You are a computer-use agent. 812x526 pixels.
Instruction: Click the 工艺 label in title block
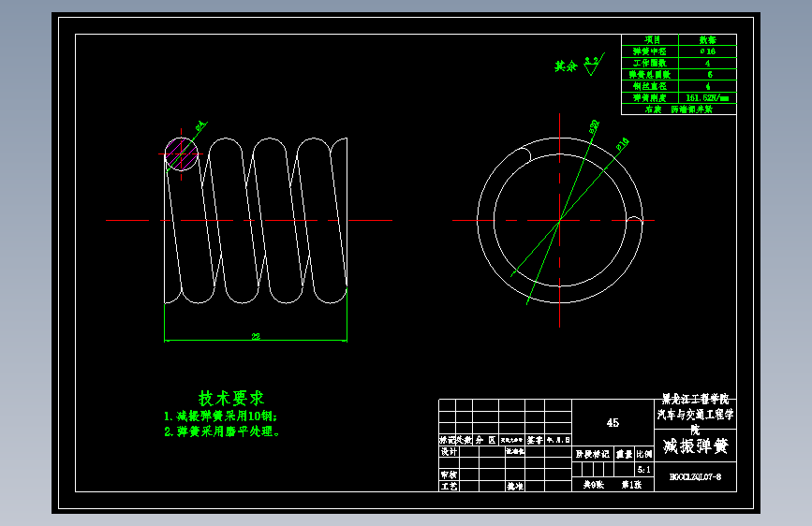tap(449, 486)
